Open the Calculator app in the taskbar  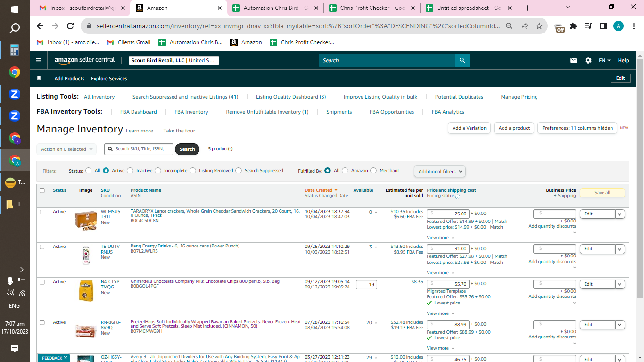[x=15, y=50]
